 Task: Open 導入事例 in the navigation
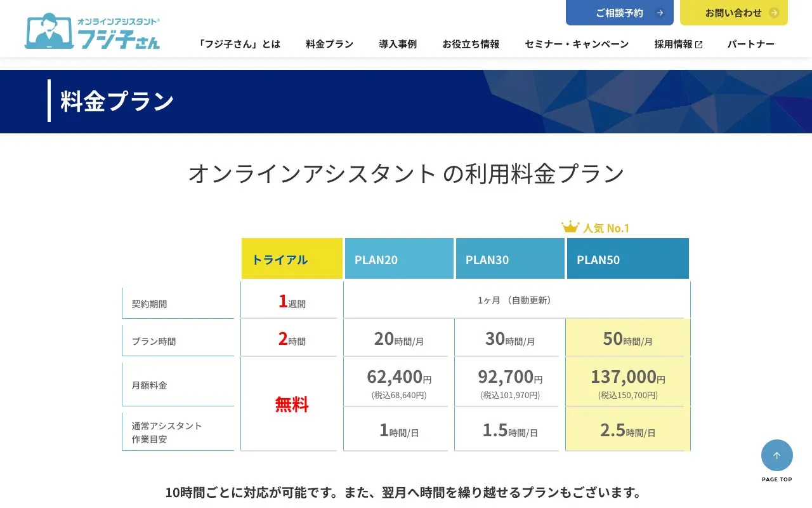(398, 44)
